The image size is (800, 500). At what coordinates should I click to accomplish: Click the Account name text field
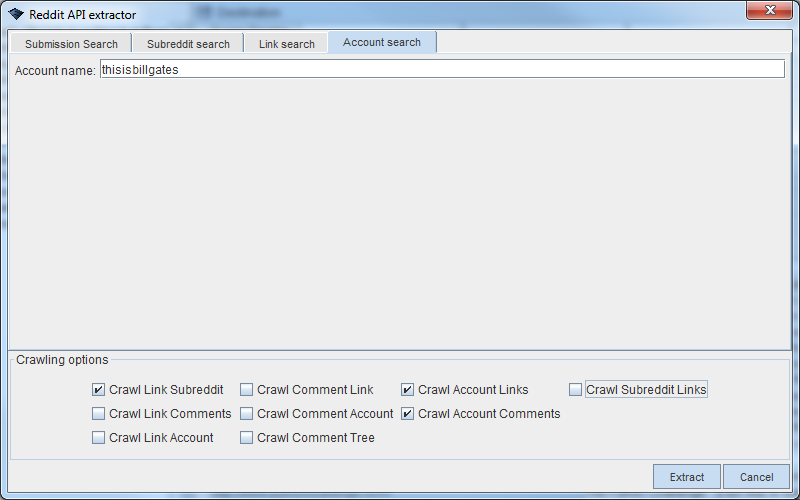coord(442,70)
